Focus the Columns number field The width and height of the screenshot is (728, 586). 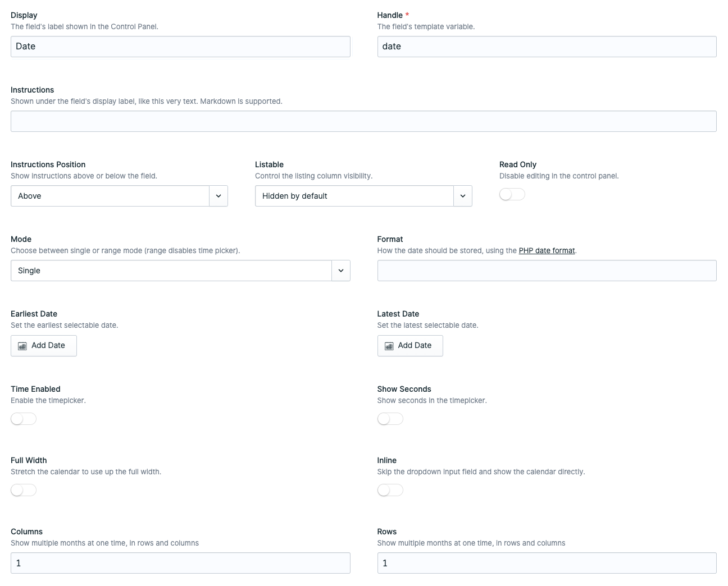(x=180, y=563)
